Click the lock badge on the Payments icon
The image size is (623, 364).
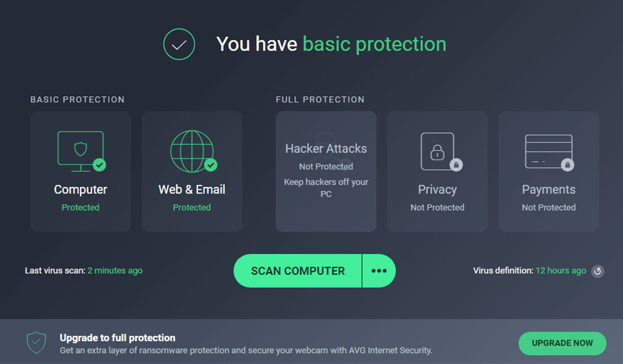tap(568, 165)
